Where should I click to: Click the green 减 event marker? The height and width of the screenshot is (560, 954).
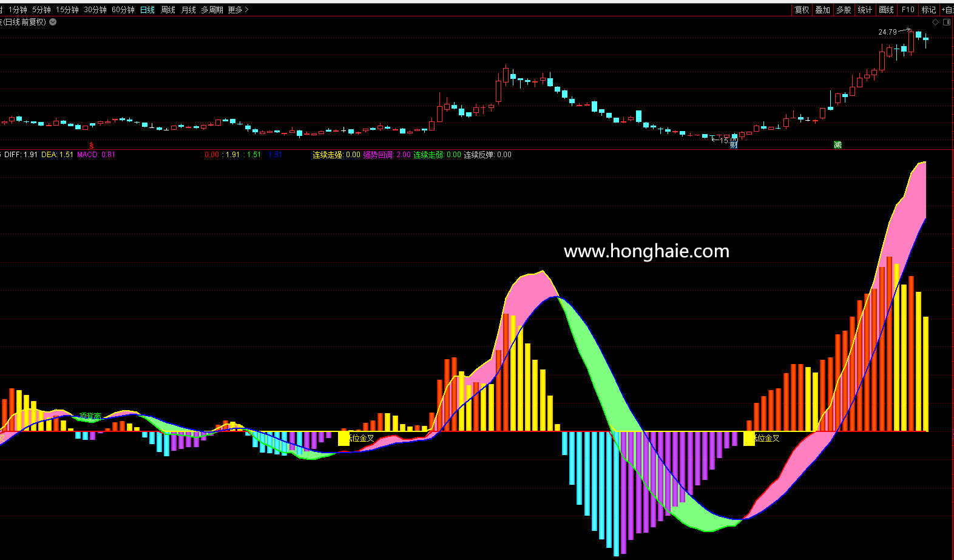click(837, 145)
